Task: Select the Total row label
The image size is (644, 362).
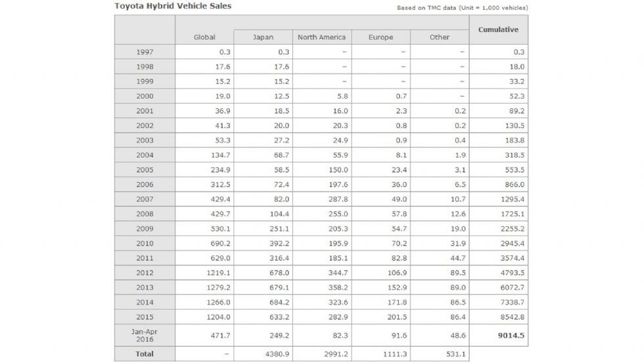Action: click(x=145, y=354)
